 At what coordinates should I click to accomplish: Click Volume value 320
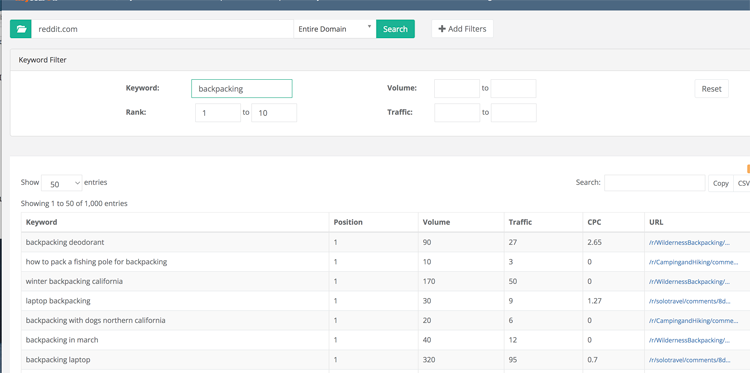429,360
